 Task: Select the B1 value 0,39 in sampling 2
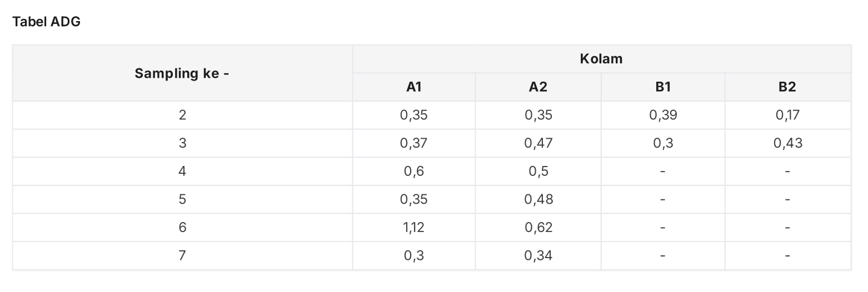(x=663, y=115)
